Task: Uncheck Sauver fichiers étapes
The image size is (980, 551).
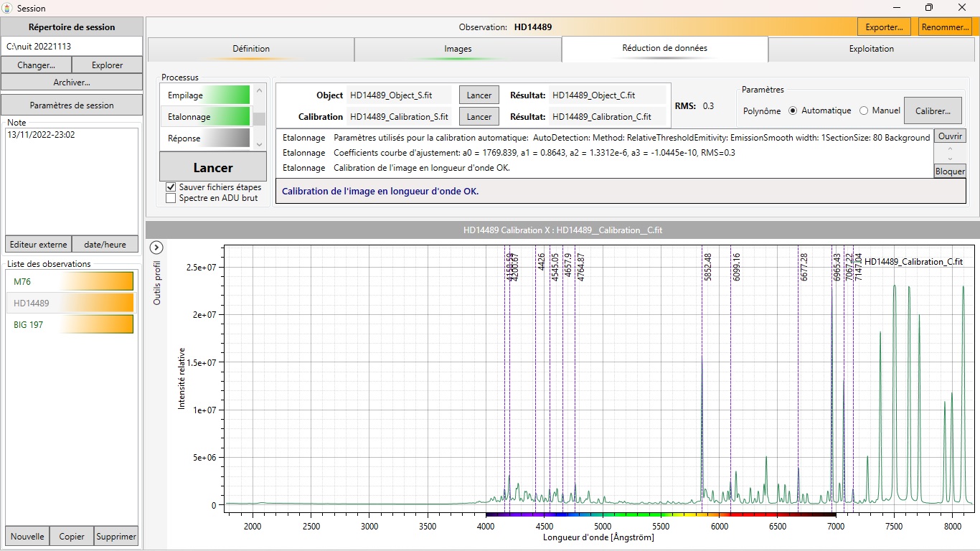Action: click(171, 187)
